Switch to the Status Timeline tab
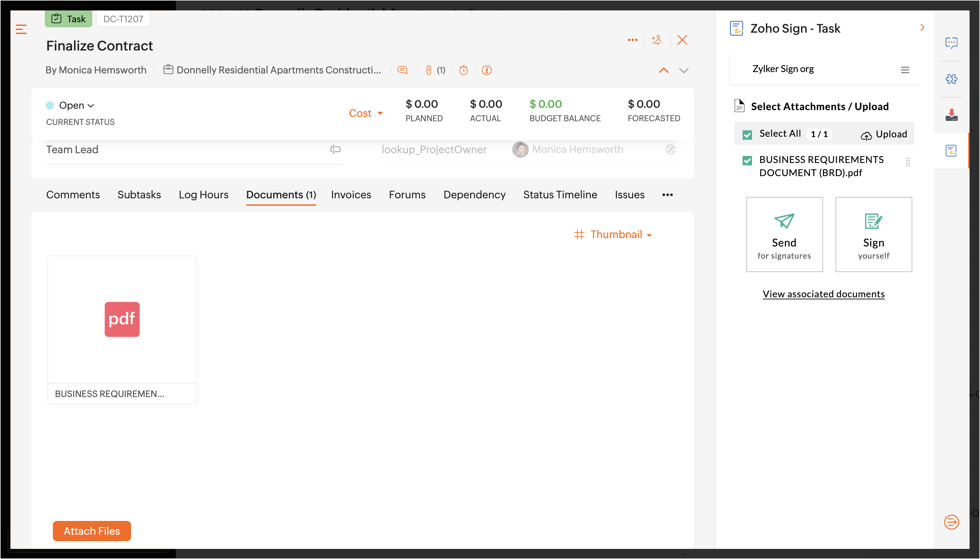This screenshot has width=980, height=559. tap(560, 195)
